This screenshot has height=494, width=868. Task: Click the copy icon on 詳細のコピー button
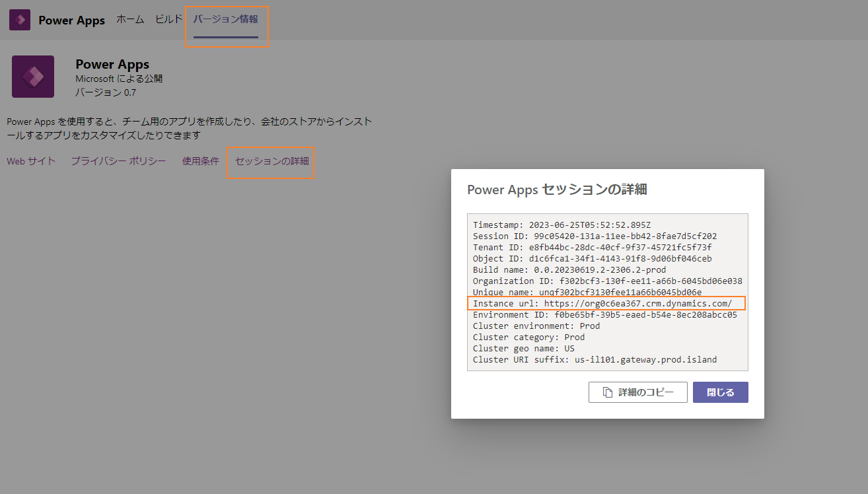pyautogui.click(x=608, y=392)
